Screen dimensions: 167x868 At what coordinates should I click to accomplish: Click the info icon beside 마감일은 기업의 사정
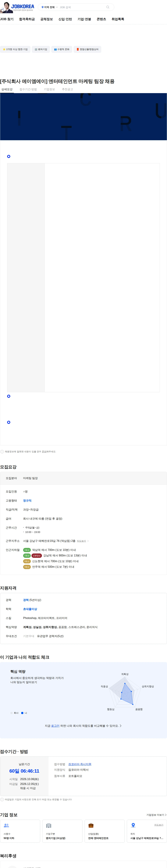coord(2,799)
